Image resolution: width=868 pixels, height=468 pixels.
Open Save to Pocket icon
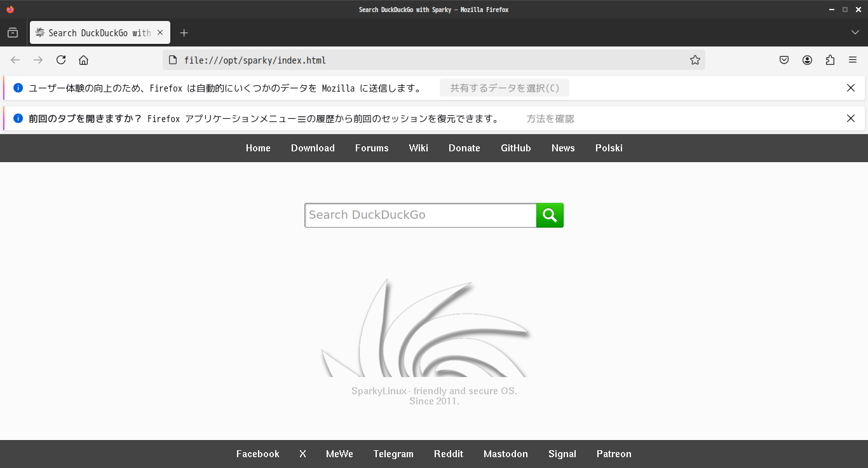click(x=784, y=60)
